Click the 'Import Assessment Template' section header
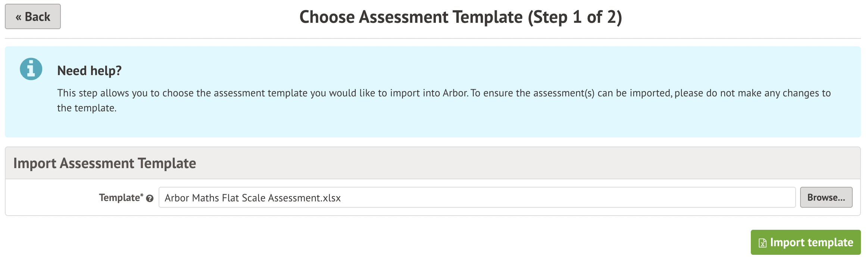The width and height of the screenshot is (868, 269). click(x=104, y=163)
